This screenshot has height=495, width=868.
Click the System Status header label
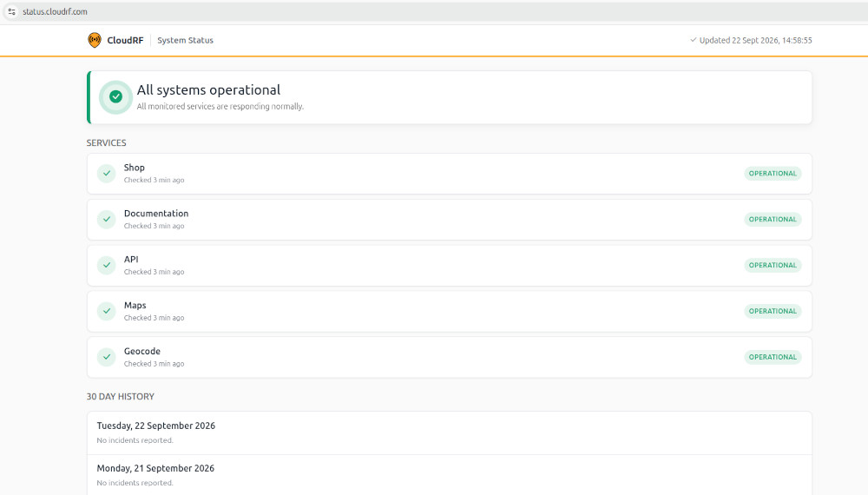(185, 41)
